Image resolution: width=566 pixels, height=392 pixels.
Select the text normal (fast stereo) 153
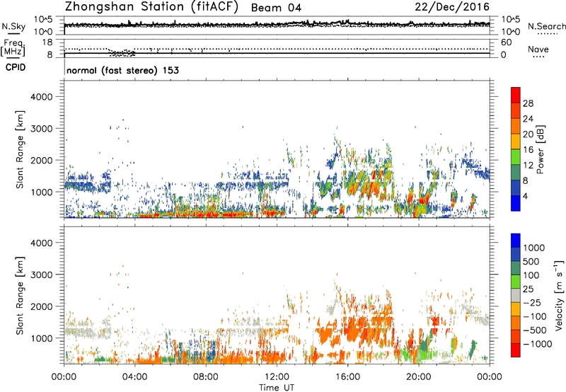pyautogui.click(x=122, y=70)
